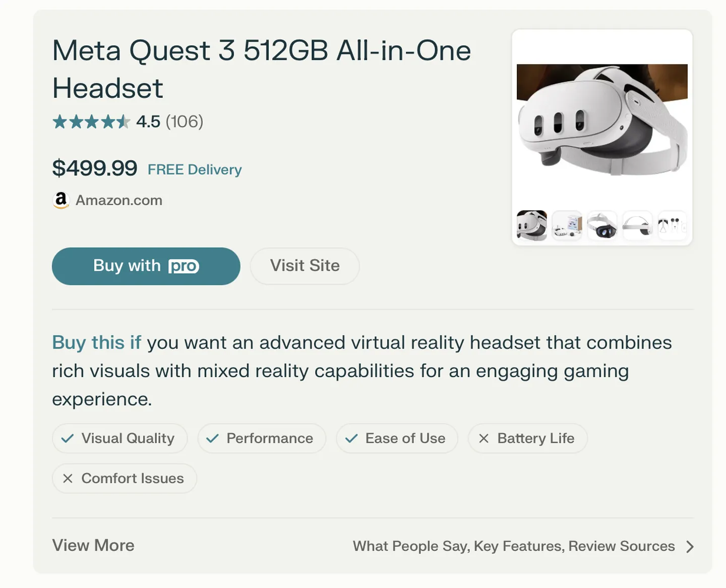Click the Amazon logo icon

[61, 200]
